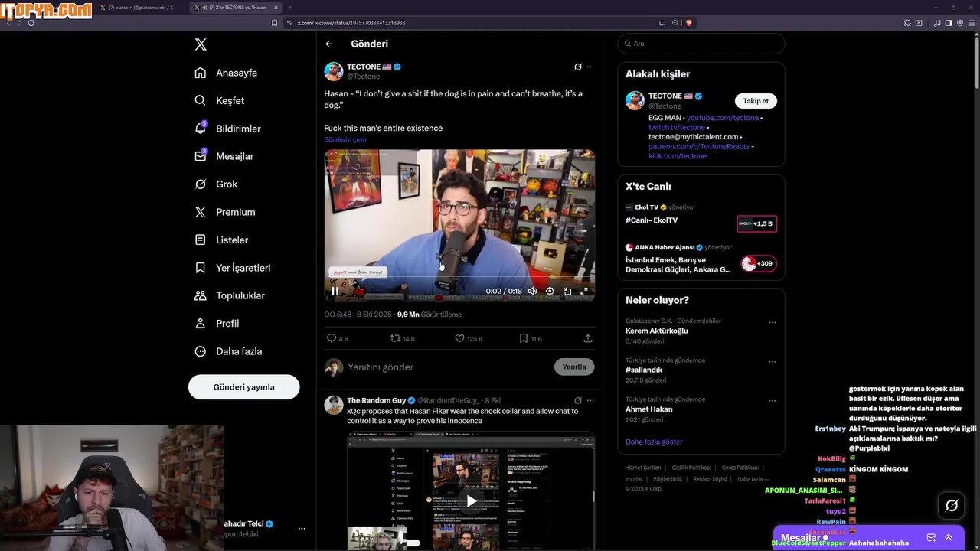
Task: Play the Random Guy video thumbnail
Action: click(x=471, y=501)
